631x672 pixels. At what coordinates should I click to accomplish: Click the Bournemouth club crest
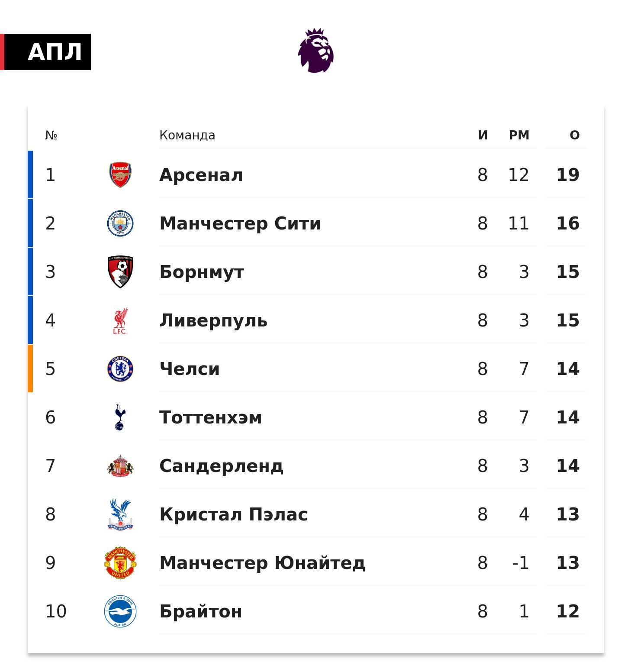click(x=120, y=272)
